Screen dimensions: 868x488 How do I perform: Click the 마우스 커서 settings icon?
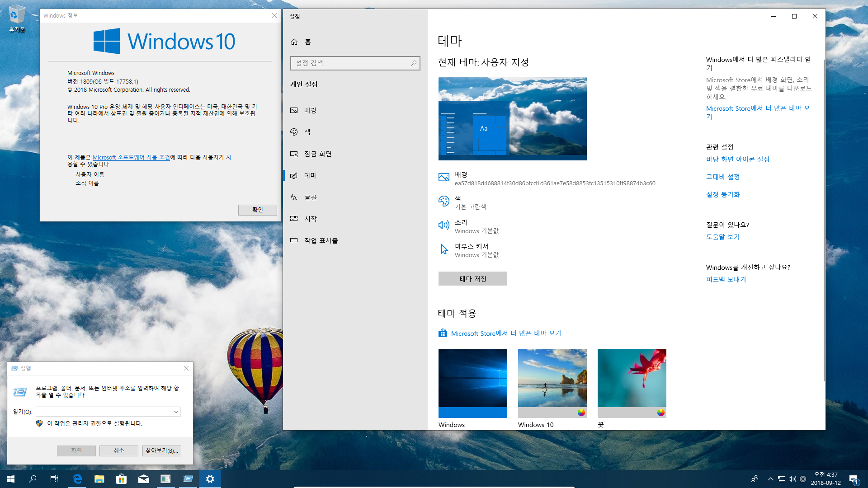click(x=443, y=249)
